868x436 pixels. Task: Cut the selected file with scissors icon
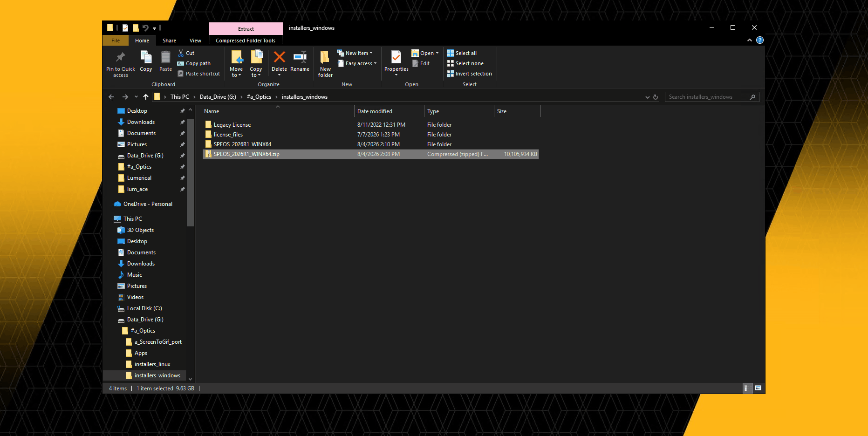[x=181, y=53]
